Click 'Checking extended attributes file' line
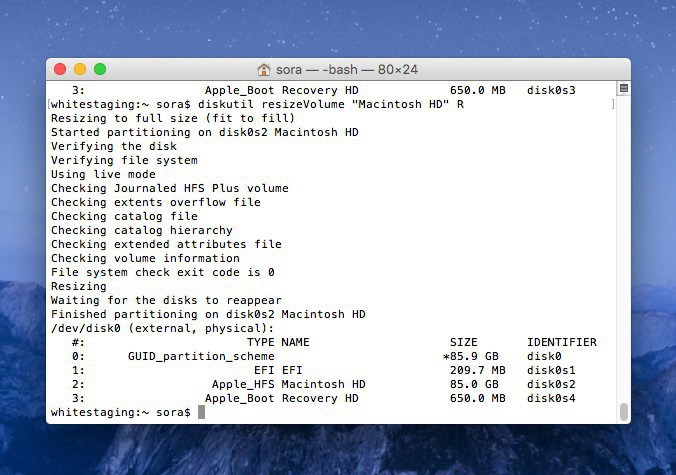This screenshot has height=475, width=676. (x=166, y=244)
